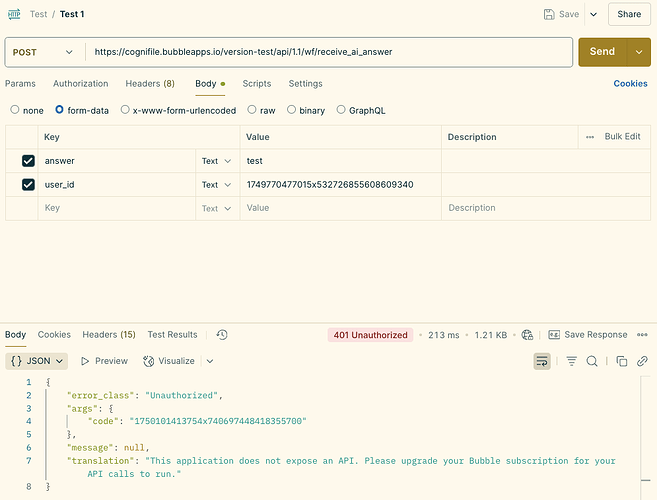This screenshot has height=500, width=657.
Task: Select the none body radio option
Action: click(x=15, y=109)
